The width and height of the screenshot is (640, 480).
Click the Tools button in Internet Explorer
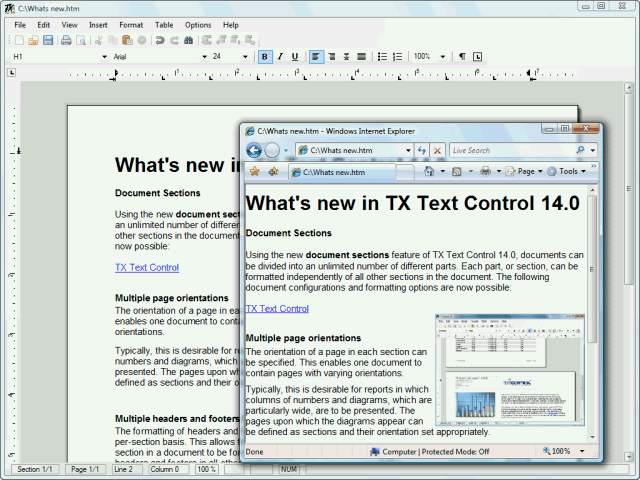(571, 171)
